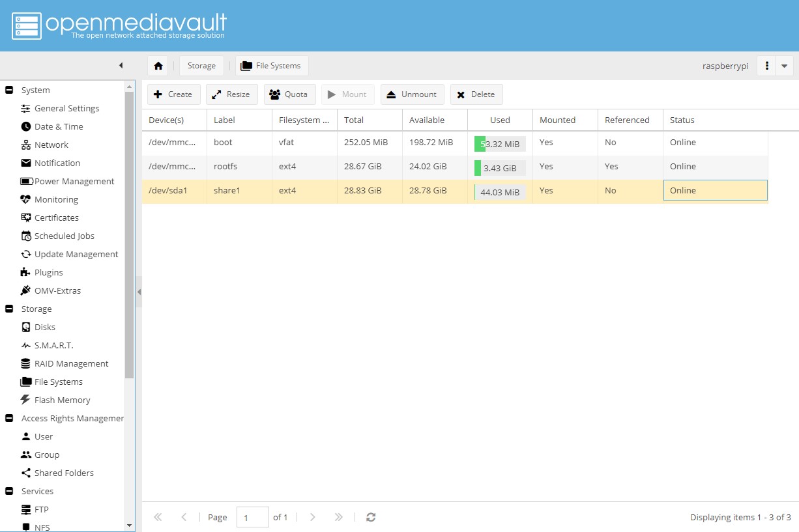Click the File Systems breadcrumb
The height and width of the screenshot is (532, 799).
272,66
